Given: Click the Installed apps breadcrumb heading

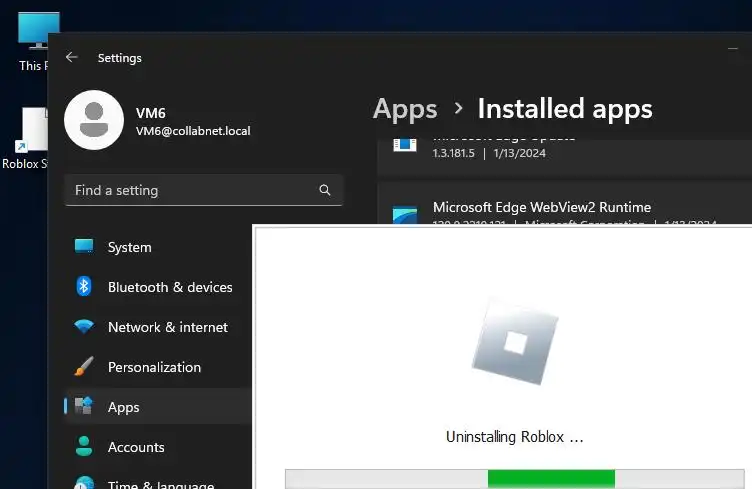Looking at the screenshot, I should (x=565, y=109).
